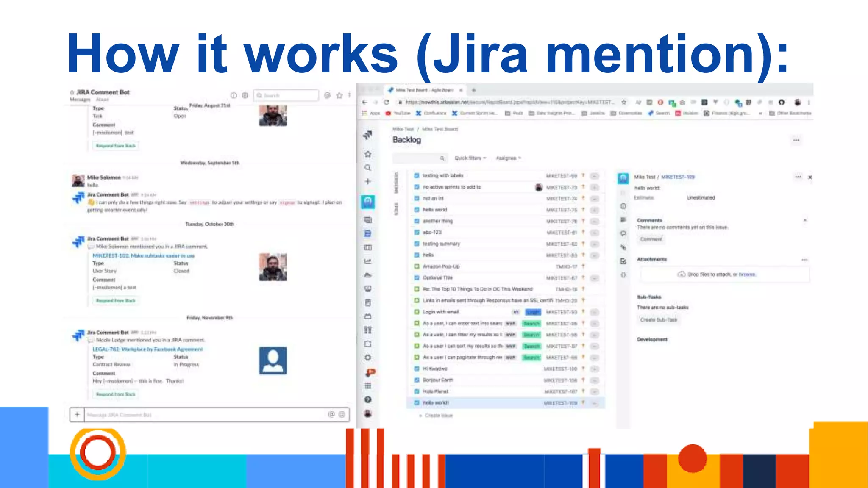Click Create issue at backlog bottom
Viewport: 868px width, 488px height.
(436, 416)
